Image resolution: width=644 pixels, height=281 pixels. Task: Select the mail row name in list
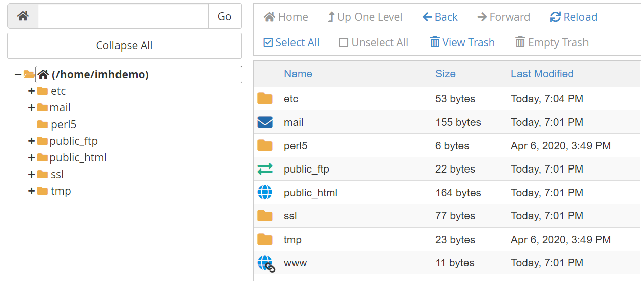tap(294, 122)
